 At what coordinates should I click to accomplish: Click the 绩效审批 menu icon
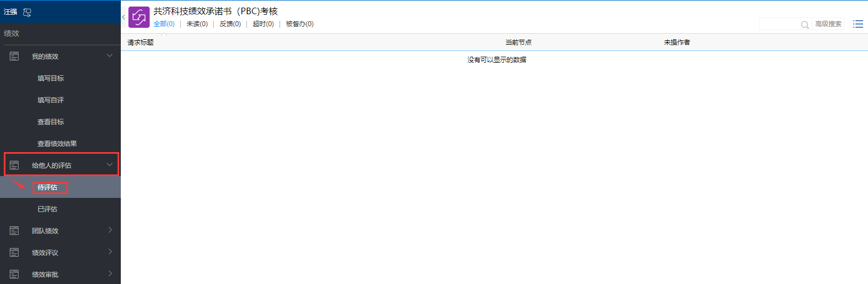(14, 274)
